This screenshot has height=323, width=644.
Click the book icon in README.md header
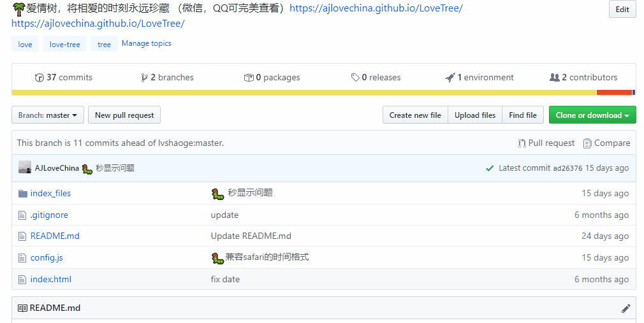22,308
